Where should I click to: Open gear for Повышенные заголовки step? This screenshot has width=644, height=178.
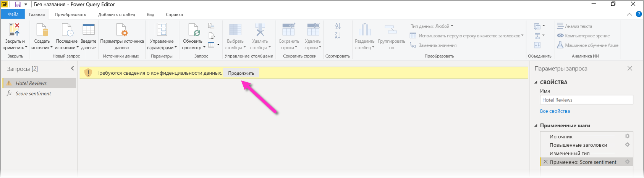click(627, 144)
